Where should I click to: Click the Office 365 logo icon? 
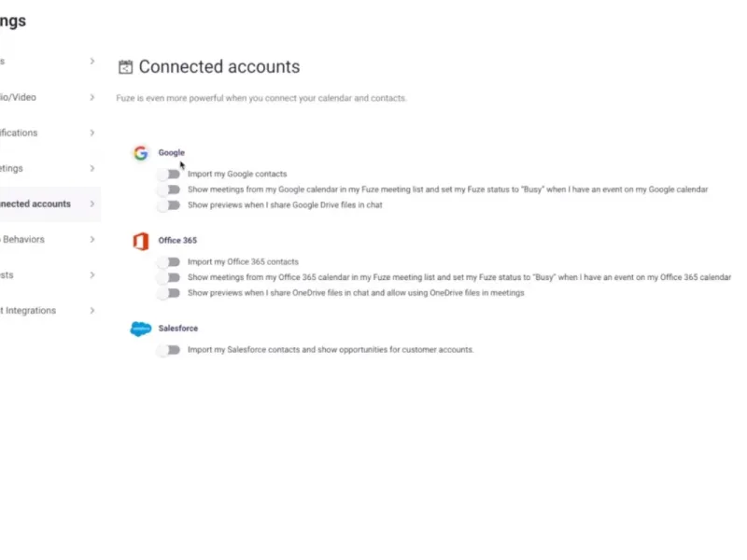[141, 241]
